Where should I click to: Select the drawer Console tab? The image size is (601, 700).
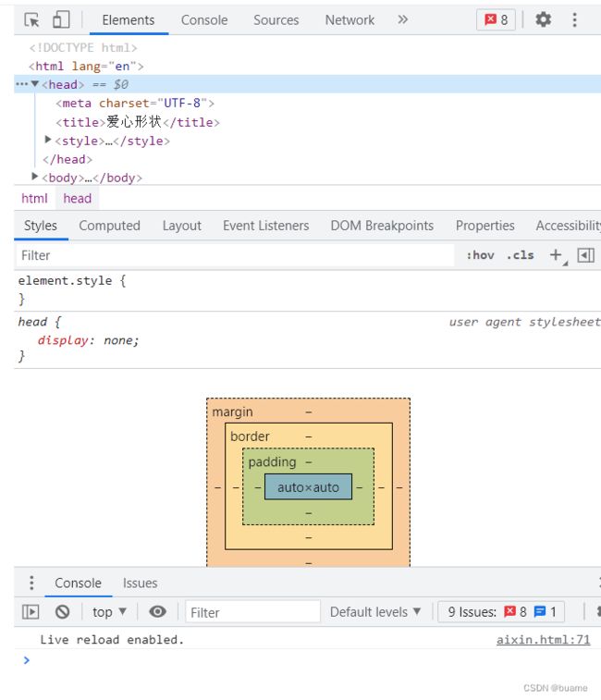coord(79,583)
